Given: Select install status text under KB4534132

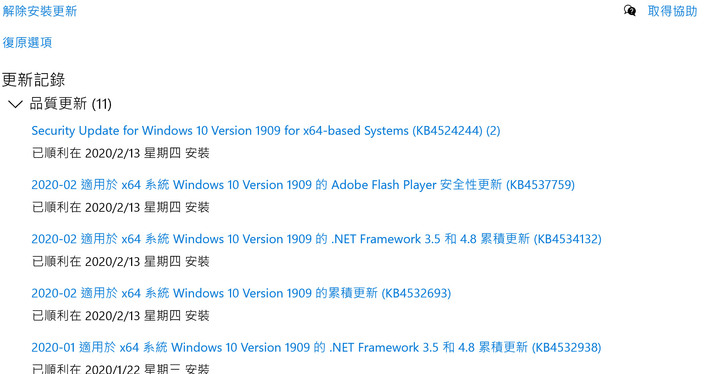Looking at the screenshot, I should (x=120, y=261).
